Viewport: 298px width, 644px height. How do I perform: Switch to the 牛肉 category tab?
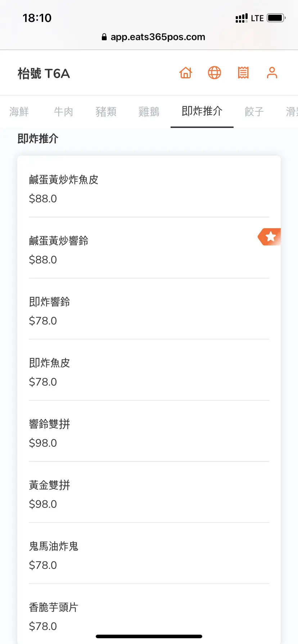point(63,112)
